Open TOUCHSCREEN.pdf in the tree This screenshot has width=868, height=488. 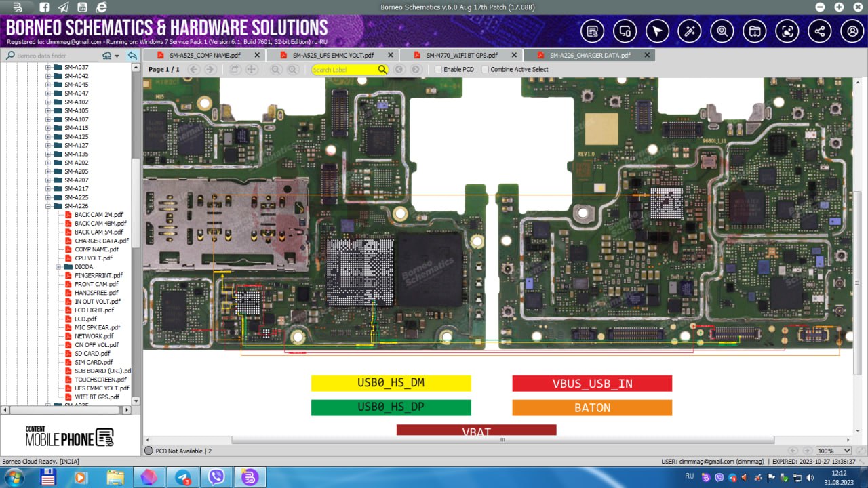[x=100, y=380]
